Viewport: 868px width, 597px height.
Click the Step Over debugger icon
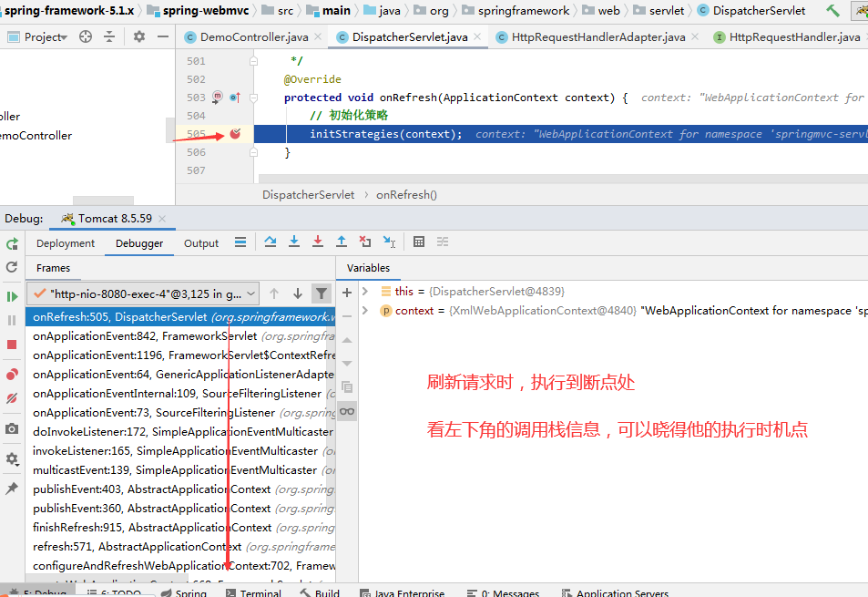point(271,242)
